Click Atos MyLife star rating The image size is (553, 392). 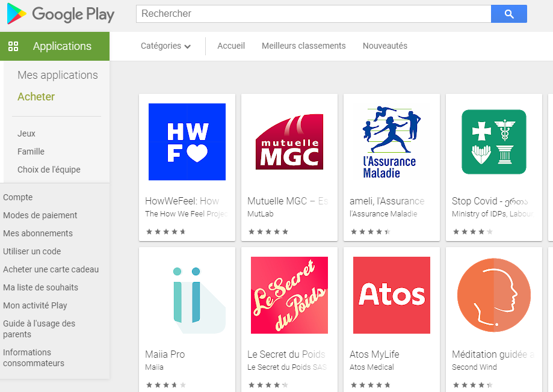click(x=370, y=385)
